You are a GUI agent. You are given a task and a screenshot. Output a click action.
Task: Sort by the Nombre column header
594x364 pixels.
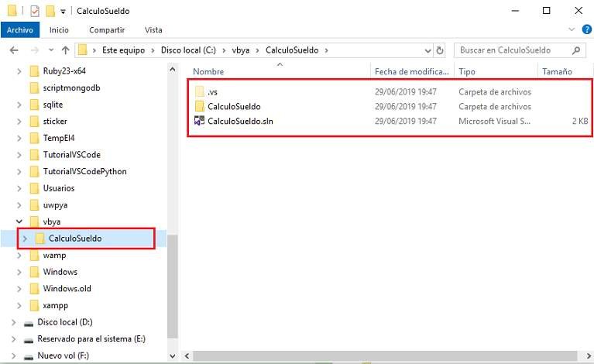[209, 71]
